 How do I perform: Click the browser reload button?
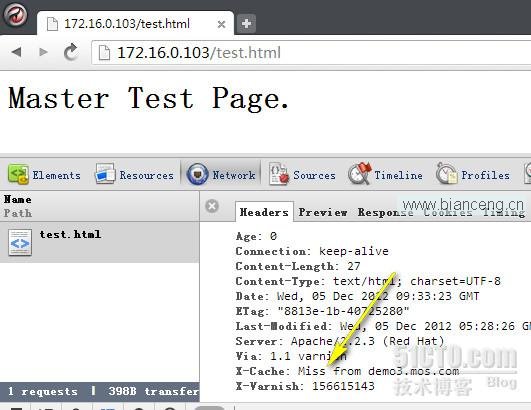71,52
